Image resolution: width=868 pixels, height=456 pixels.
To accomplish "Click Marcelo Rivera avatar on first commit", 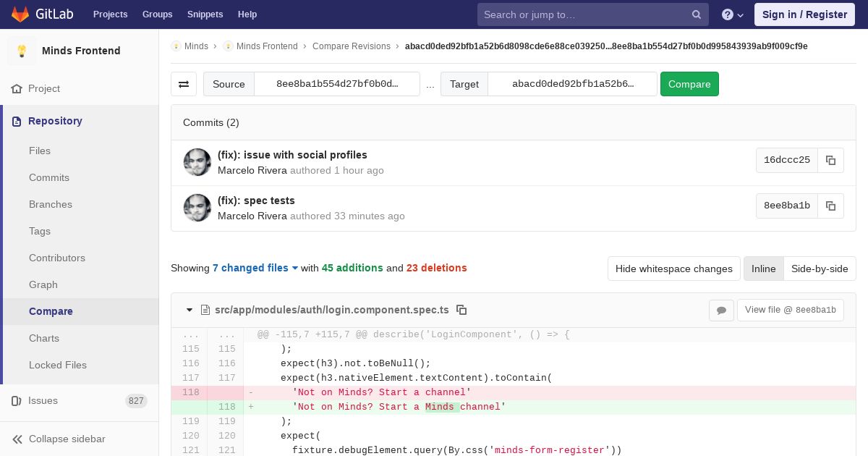I will pos(197,162).
